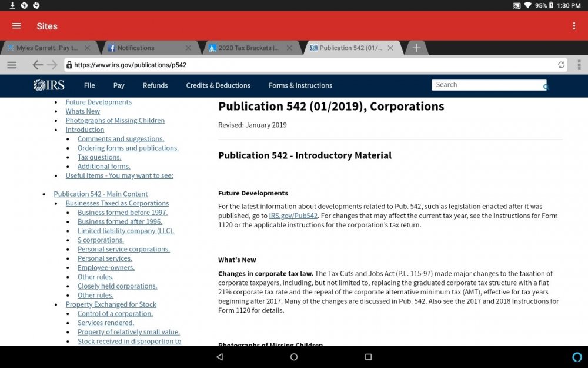Open the Sites hamburger menu
Screen dimensions: 588x368
click(x=16, y=26)
